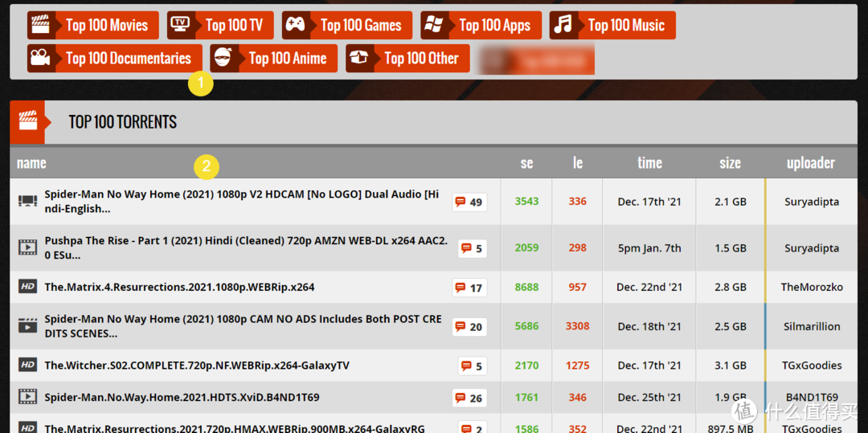Click seeder count 3543
Viewport: 868px width, 433px height.
coord(526,202)
